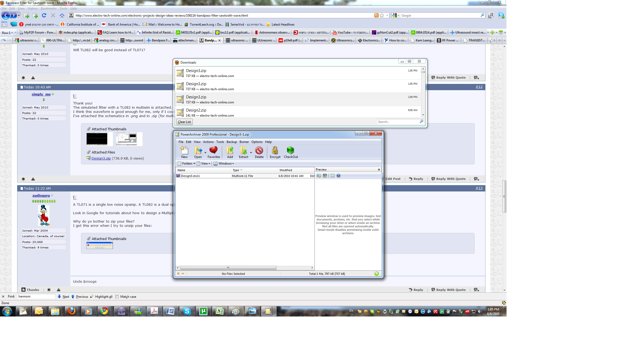Screen dimensions: 644x341
Task: Click the green CheckOut cube icon
Action: [291, 152]
